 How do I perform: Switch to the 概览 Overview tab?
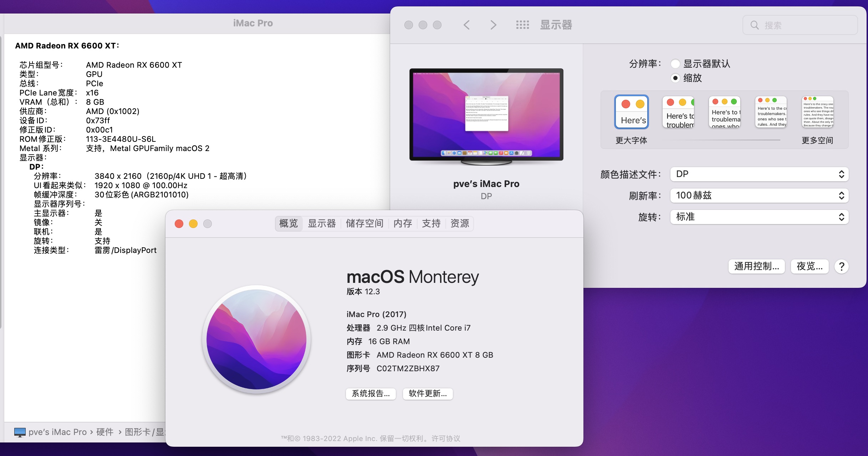289,224
